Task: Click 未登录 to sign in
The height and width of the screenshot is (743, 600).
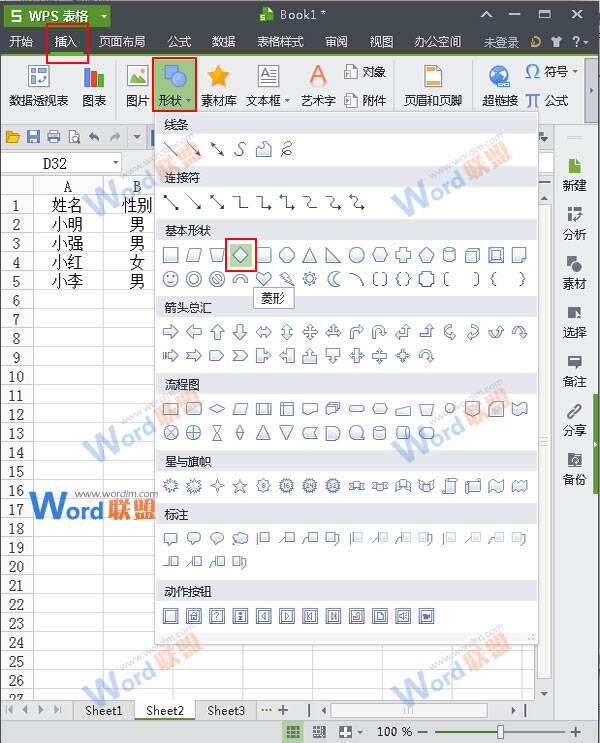Action: click(501, 43)
